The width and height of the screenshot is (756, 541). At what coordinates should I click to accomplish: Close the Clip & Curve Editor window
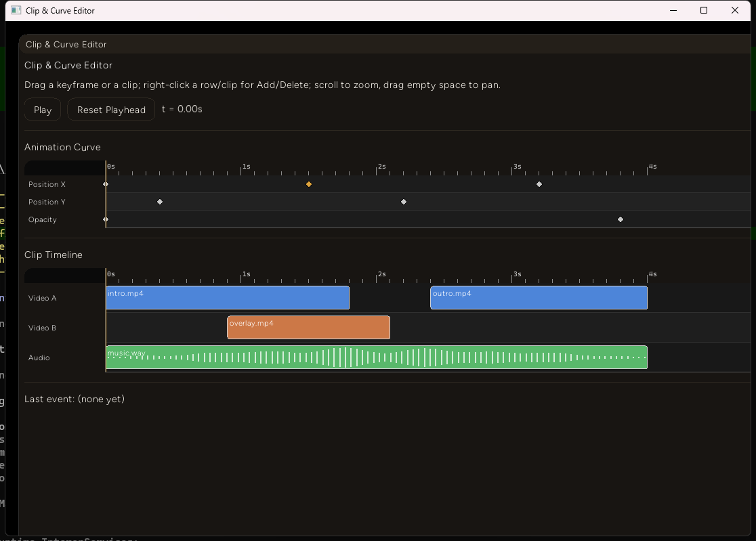coord(734,10)
